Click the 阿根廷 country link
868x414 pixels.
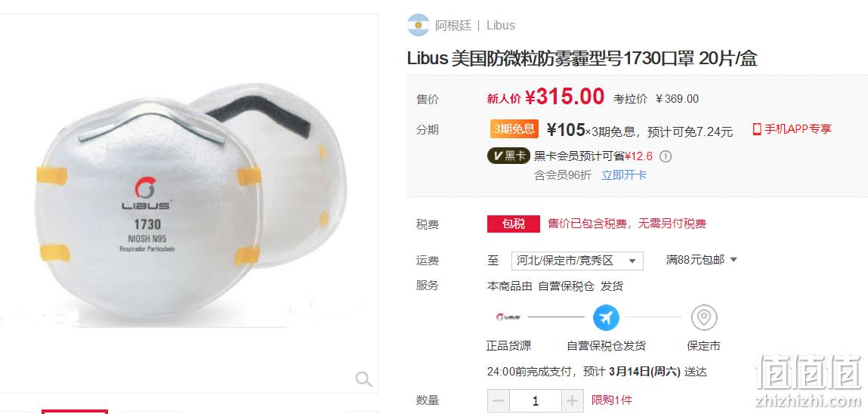(x=453, y=26)
